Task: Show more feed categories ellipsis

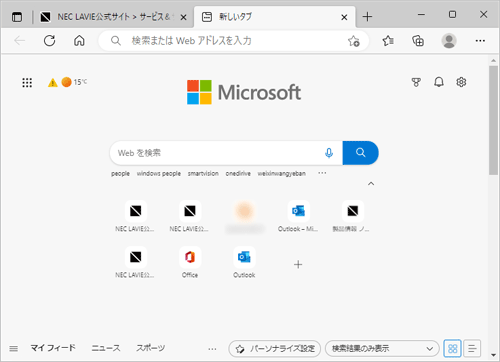Action: click(x=212, y=349)
